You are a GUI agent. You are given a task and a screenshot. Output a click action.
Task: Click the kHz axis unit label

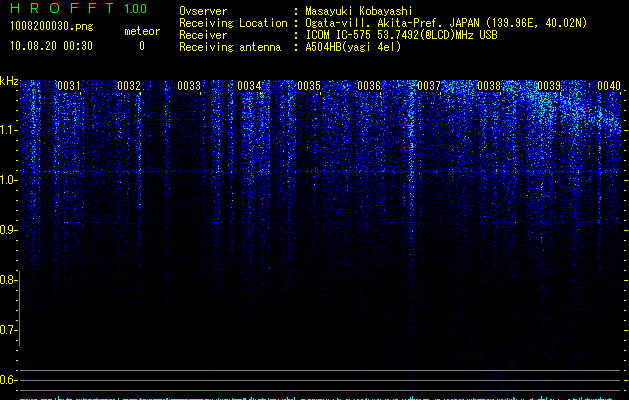click(x=9, y=81)
